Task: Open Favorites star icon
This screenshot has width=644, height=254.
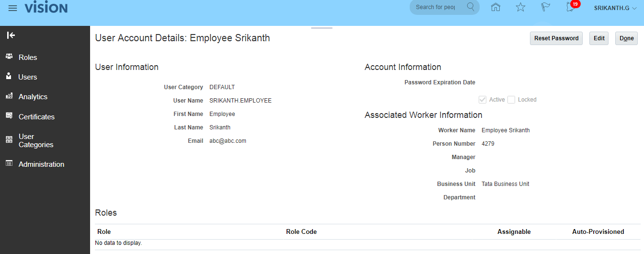Action: 521,7
